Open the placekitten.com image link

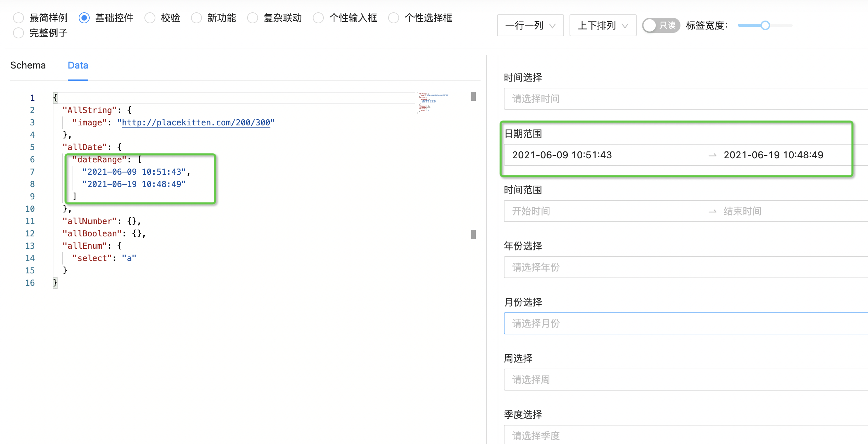(196, 122)
